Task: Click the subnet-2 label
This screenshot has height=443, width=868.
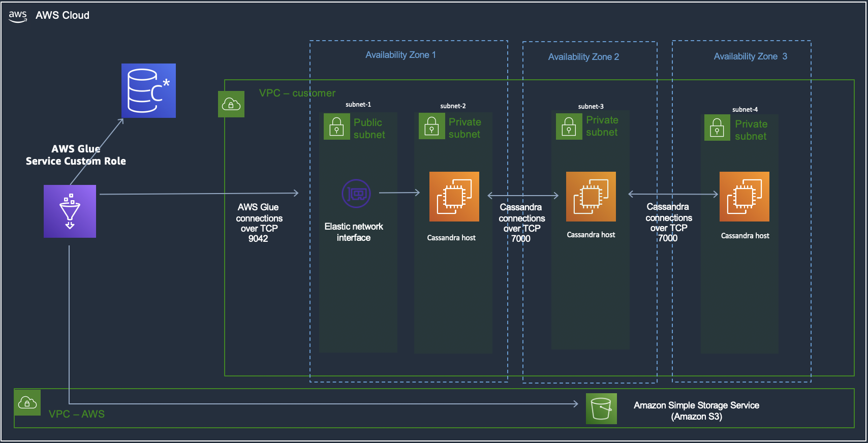Action: [453, 106]
